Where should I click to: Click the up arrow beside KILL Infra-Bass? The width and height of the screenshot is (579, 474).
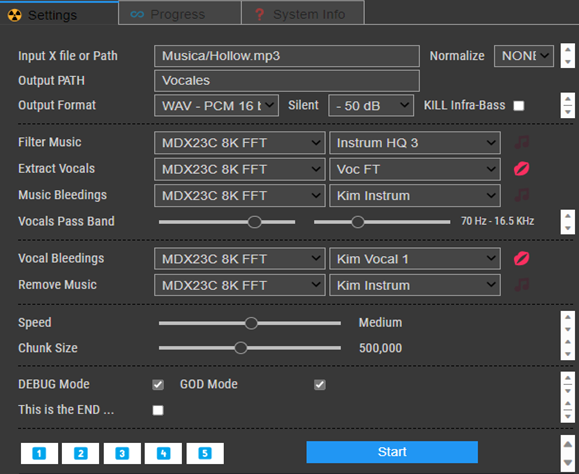click(x=568, y=99)
